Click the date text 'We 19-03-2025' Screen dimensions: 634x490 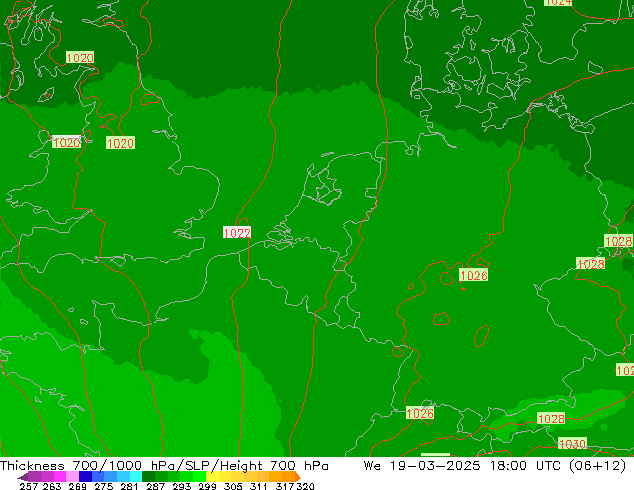click(422, 465)
